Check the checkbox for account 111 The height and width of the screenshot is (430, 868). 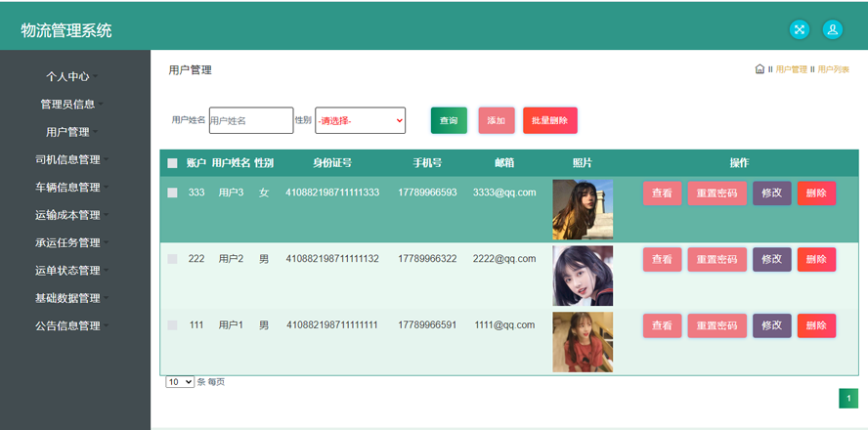coord(173,325)
